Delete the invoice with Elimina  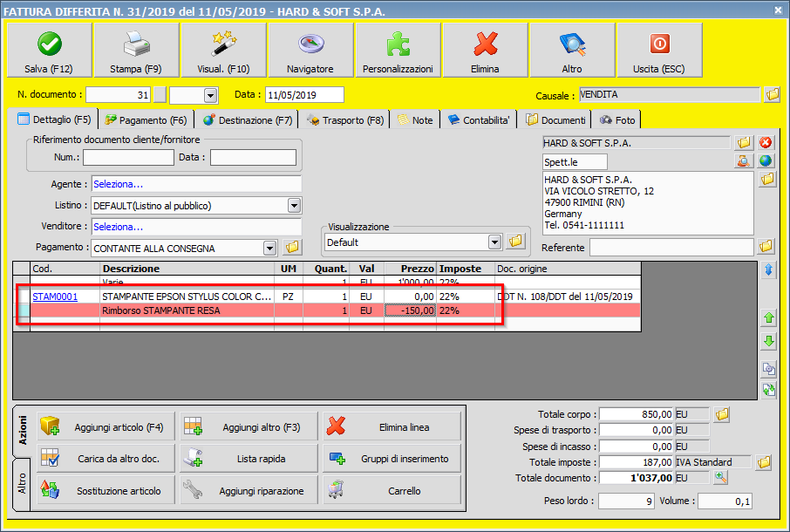pyautogui.click(x=485, y=51)
